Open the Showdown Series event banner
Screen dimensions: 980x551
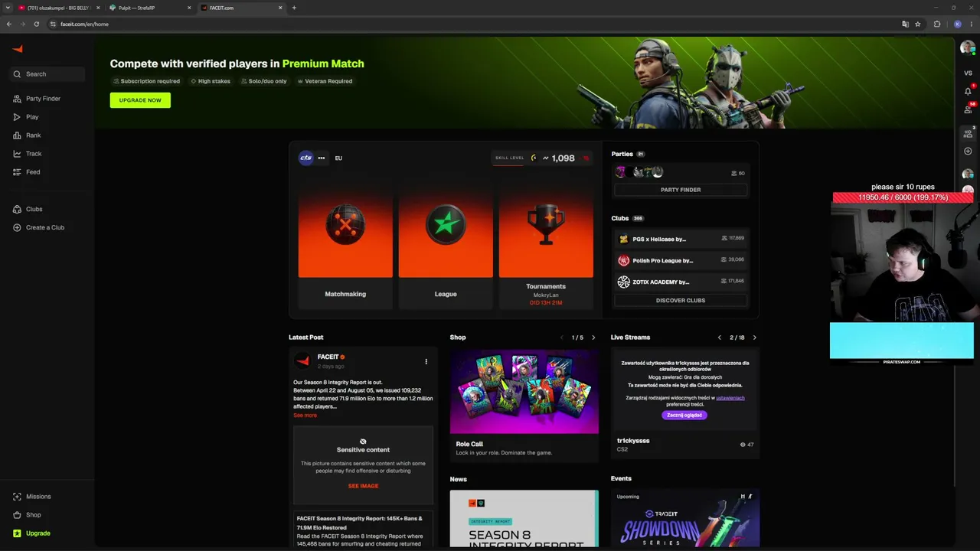(x=685, y=519)
